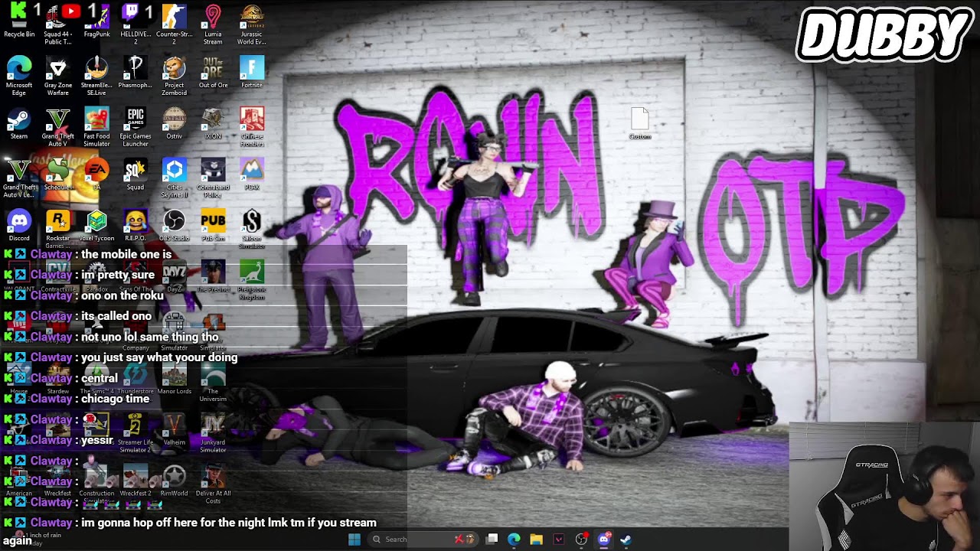Open the Windows Start menu
The width and height of the screenshot is (980, 551).
click(354, 539)
